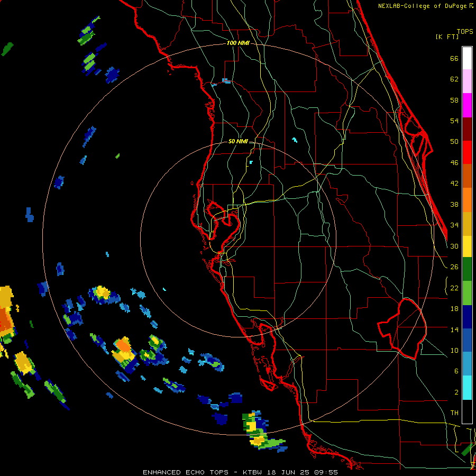Pick the bright yellow legend swatch
Screen dimensions: 476x476
point(467,246)
